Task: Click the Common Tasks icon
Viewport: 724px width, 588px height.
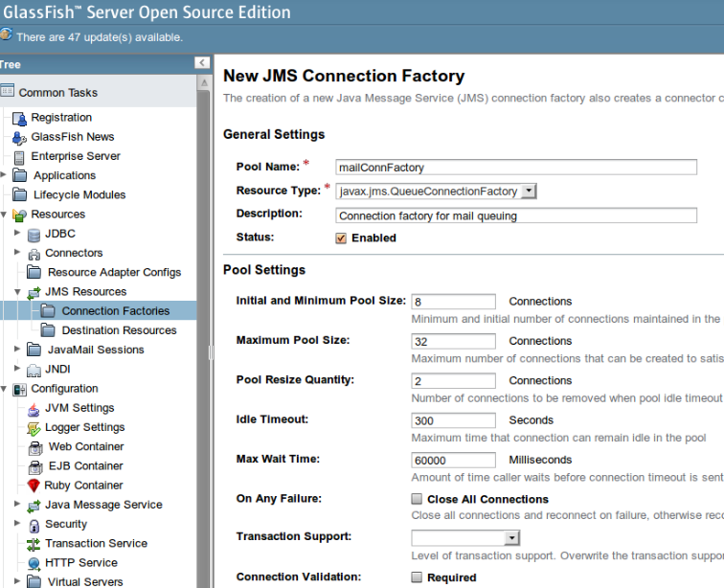Action: tap(7, 91)
